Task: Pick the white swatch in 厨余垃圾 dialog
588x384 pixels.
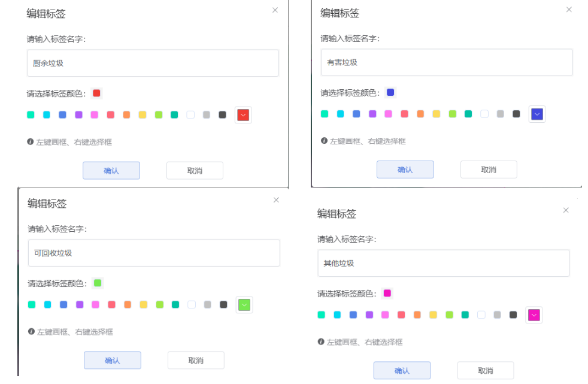Action: (x=190, y=114)
